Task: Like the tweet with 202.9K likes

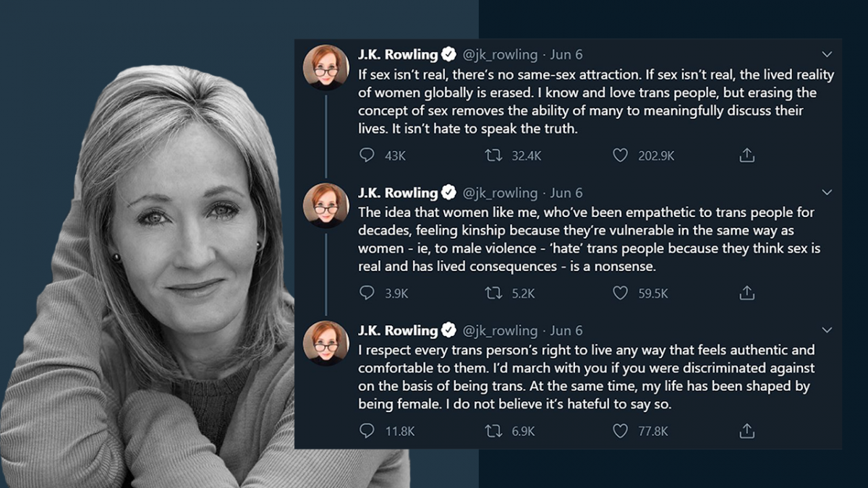Action: (x=620, y=155)
